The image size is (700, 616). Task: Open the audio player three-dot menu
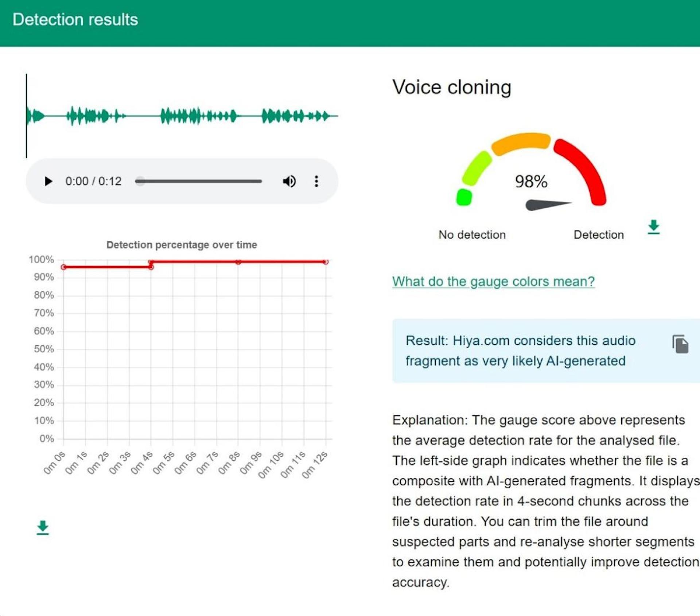[316, 181]
